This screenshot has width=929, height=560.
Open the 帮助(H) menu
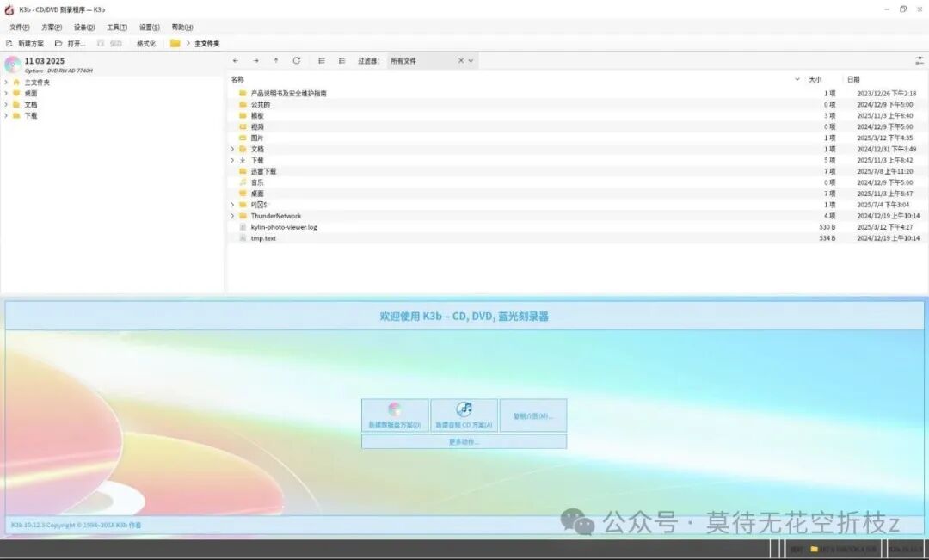[x=181, y=28]
